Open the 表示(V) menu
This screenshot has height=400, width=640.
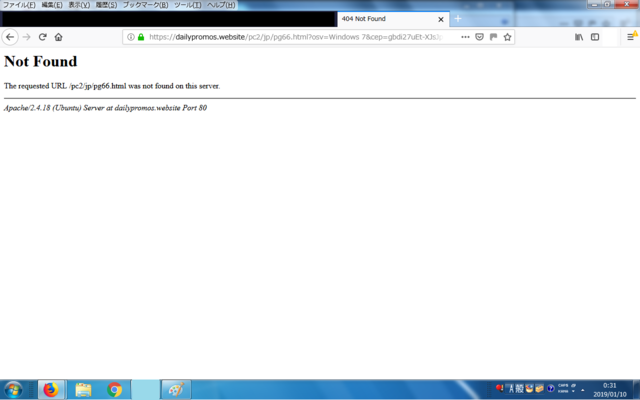pos(79,5)
